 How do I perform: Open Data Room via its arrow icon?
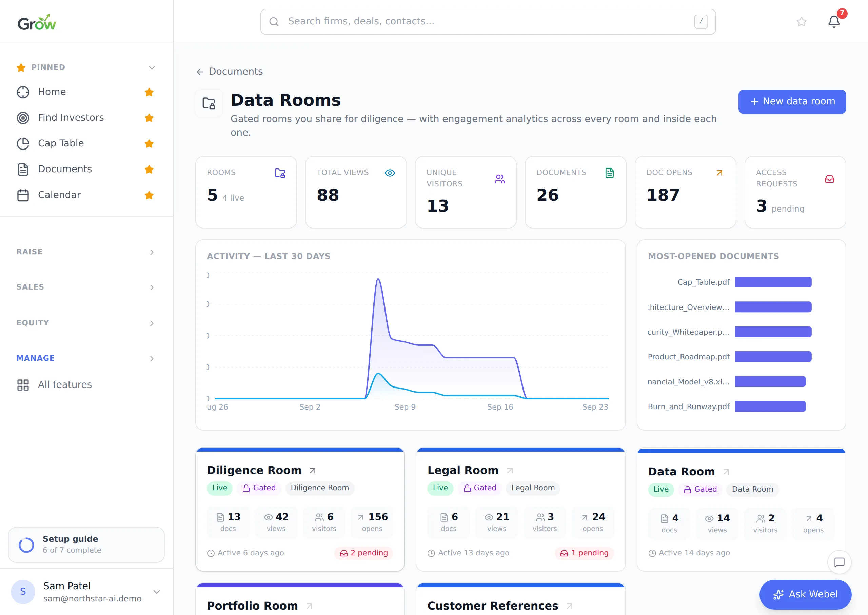point(726,472)
